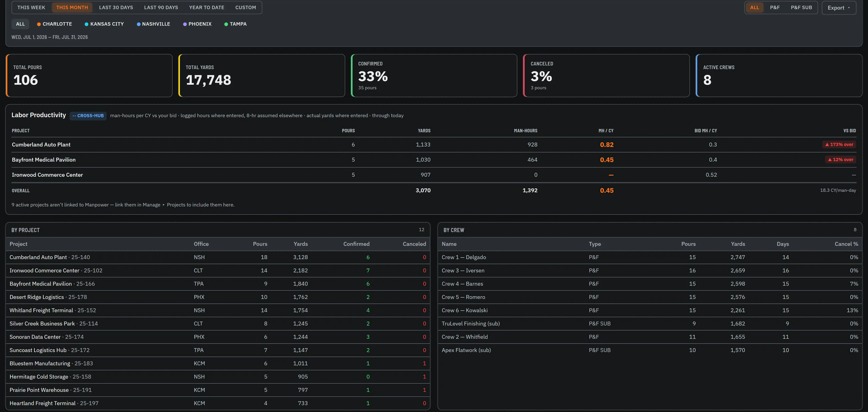Open the Active Crews 8 card
868x412 pixels.
(779, 76)
